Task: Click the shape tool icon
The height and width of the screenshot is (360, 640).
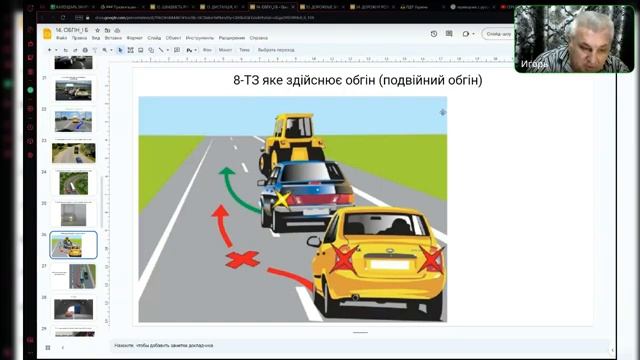Action: point(151,50)
